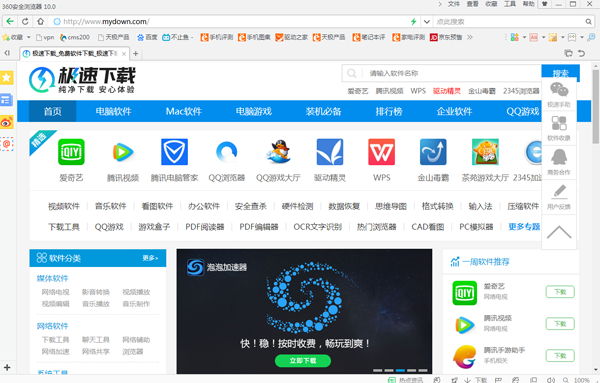
Task: Open the 驱动精灵 icon
Action: tap(330, 152)
